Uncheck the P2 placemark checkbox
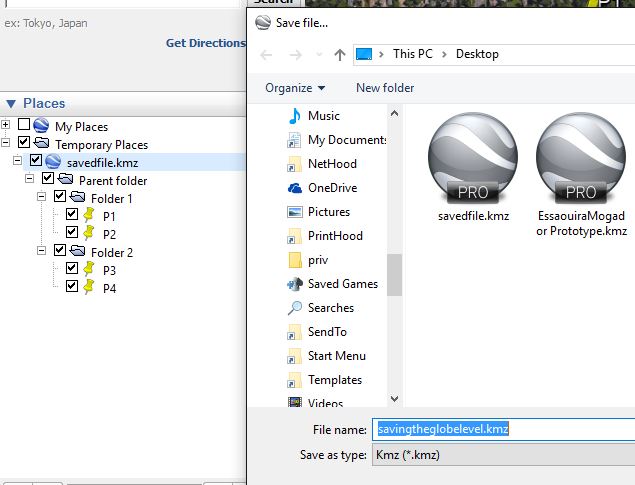635x485 pixels. (72, 233)
